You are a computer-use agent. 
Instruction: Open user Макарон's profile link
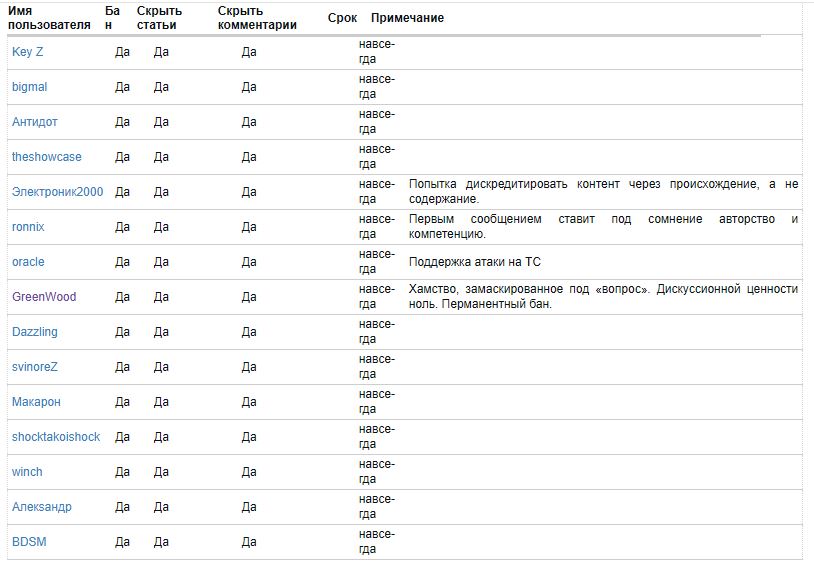pos(36,402)
